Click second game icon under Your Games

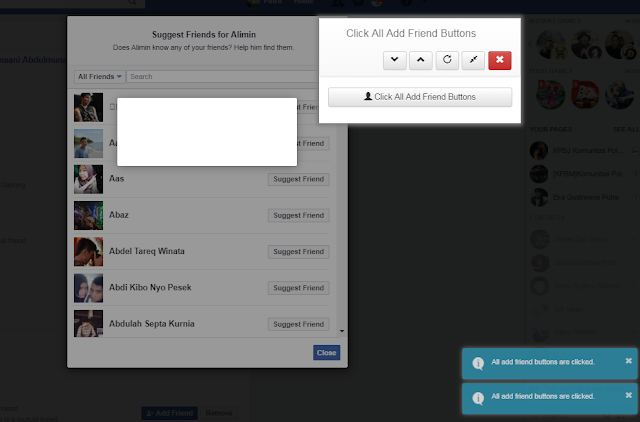[585, 94]
